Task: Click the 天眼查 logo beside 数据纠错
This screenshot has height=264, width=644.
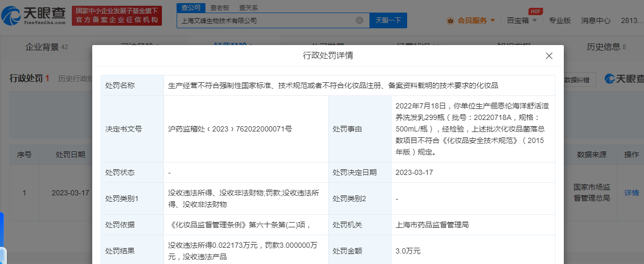Action: pos(624,79)
